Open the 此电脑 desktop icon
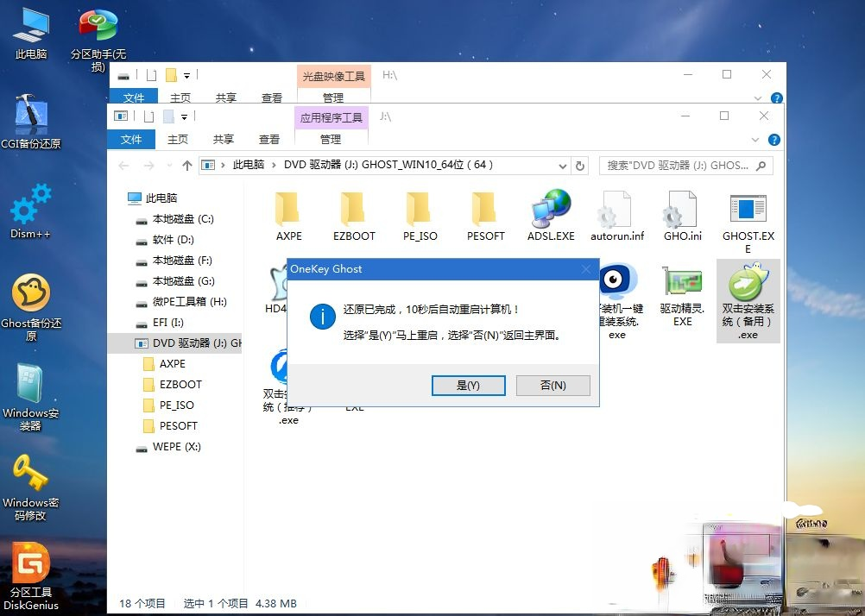This screenshot has height=616, width=865. [31, 35]
